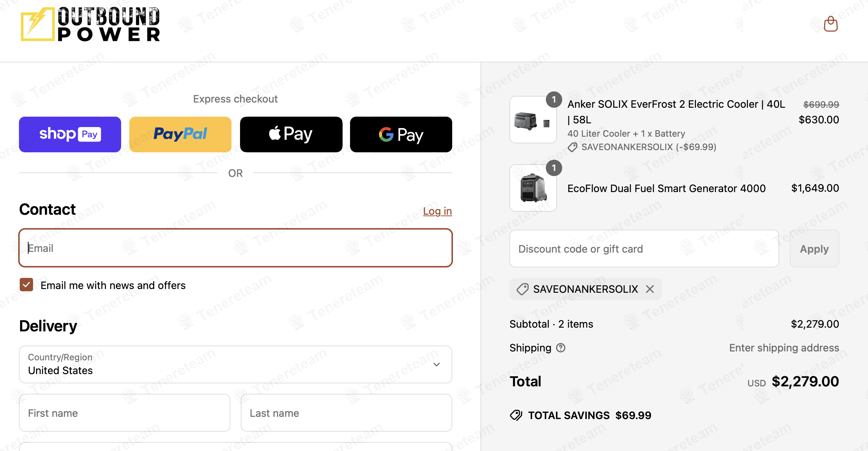The width and height of the screenshot is (868, 451).
Task: Click the First name field
Action: (124, 413)
